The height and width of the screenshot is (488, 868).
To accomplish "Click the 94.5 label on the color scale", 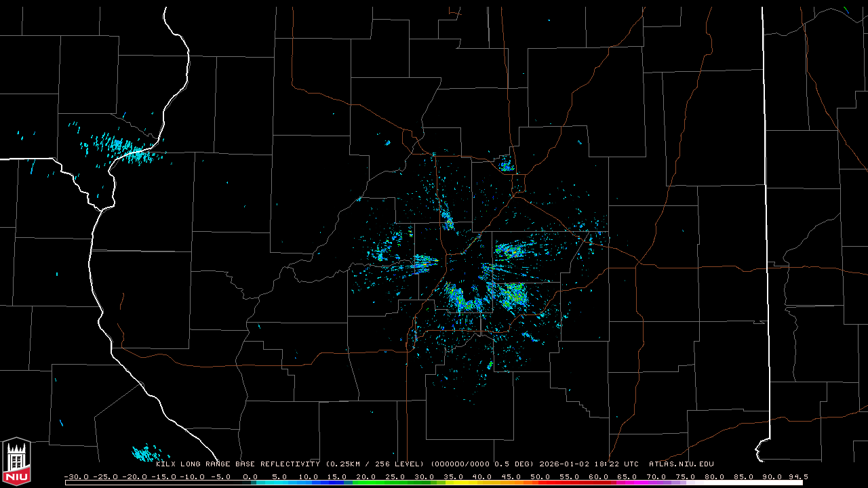I will pos(797,476).
